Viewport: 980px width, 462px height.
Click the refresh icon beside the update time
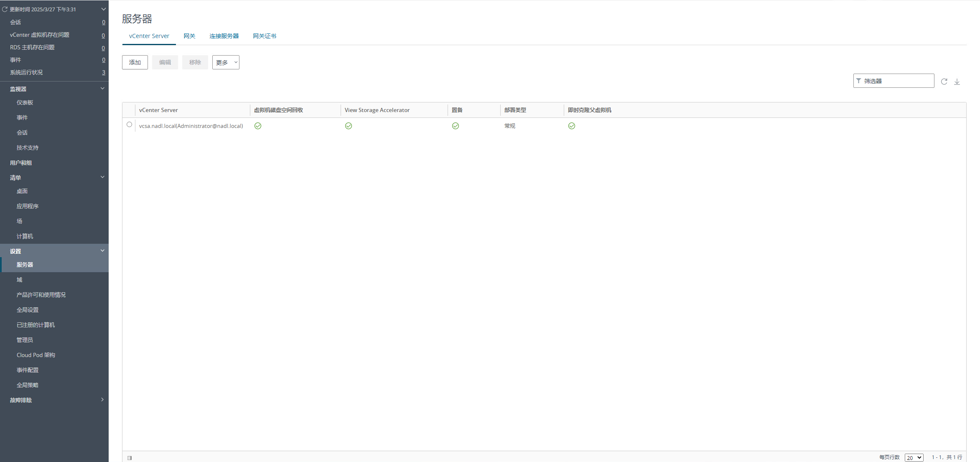[x=5, y=9]
